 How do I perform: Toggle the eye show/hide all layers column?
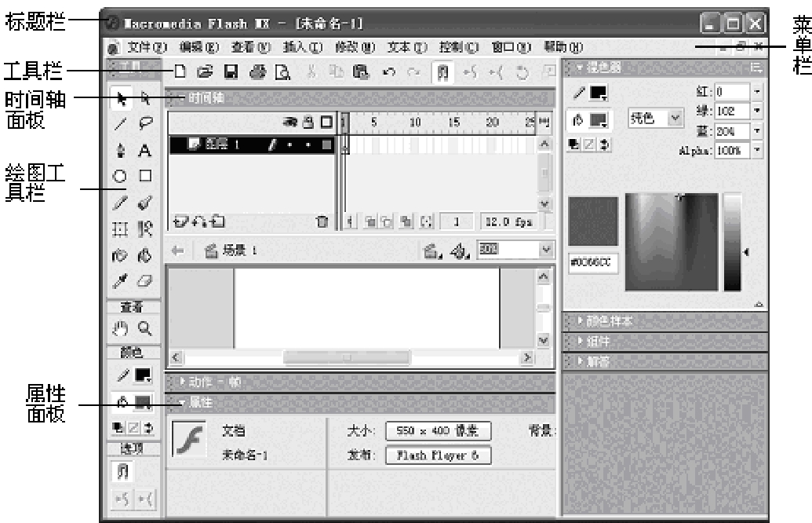tap(290, 123)
